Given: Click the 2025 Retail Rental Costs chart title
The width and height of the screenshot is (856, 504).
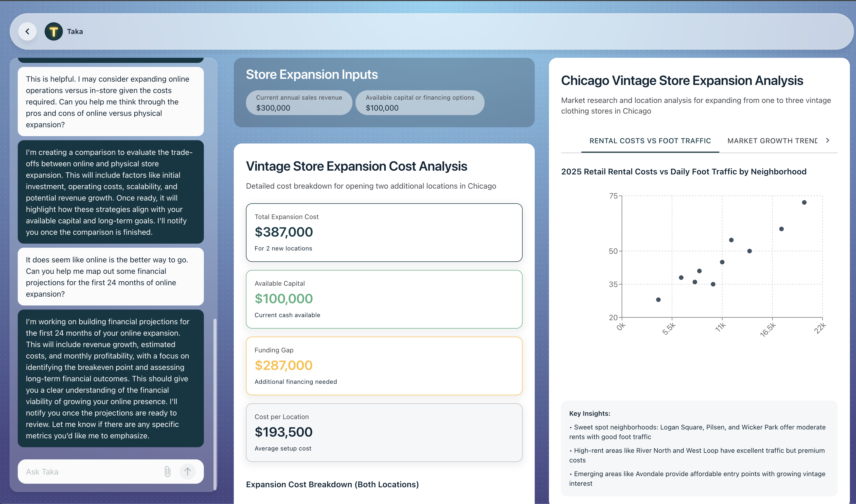Looking at the screenshot, I should click(x=684, y=172).
